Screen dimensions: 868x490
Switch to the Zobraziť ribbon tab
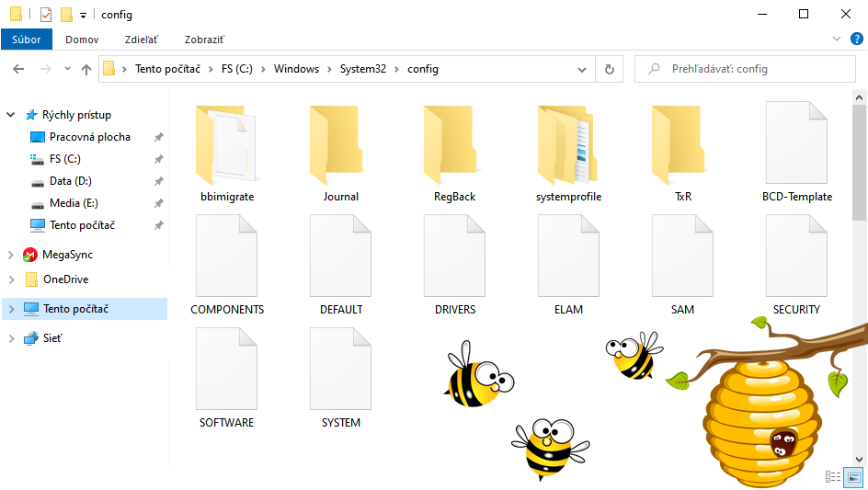[x=204, y=40]
